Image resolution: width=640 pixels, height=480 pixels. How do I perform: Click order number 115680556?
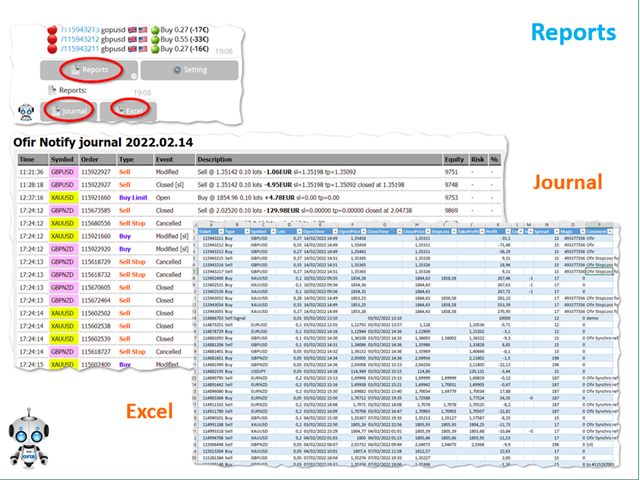click(x=96, y=224)
